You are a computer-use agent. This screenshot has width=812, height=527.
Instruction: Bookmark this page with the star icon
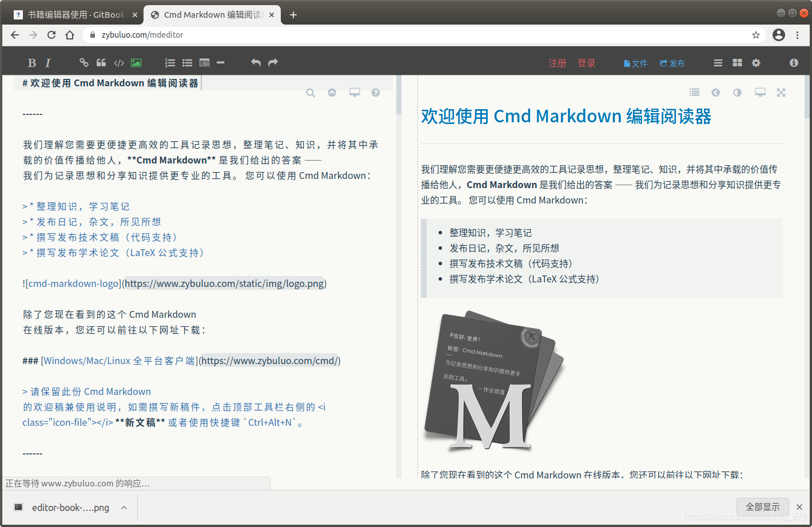click(756, 35)
